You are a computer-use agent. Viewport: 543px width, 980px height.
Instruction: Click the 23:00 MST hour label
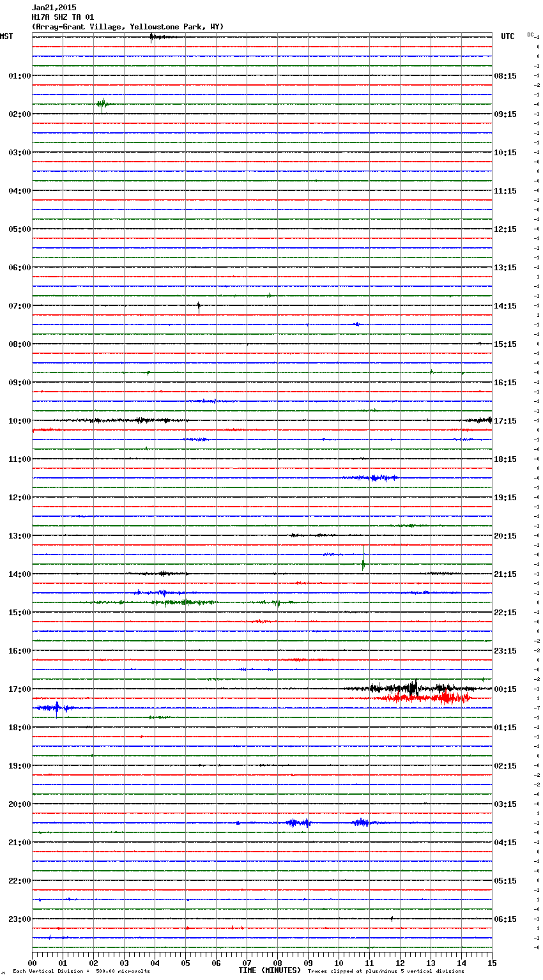(20, 919)
